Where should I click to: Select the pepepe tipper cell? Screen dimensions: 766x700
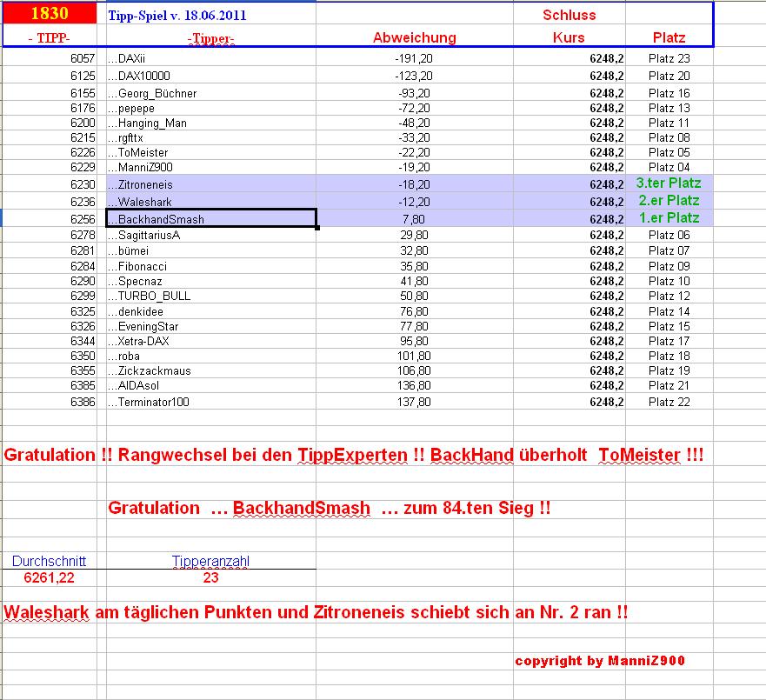tap(211, 108)
